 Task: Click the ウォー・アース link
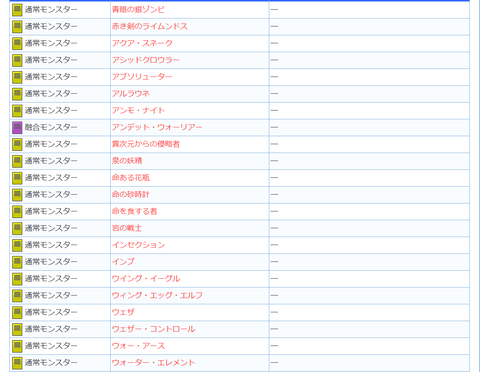point(138,346)
